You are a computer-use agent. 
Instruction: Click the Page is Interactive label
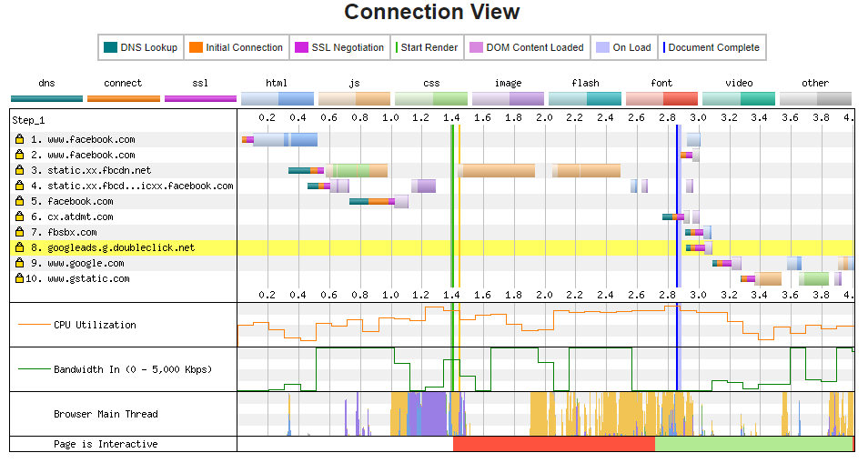tap(106, 444)
